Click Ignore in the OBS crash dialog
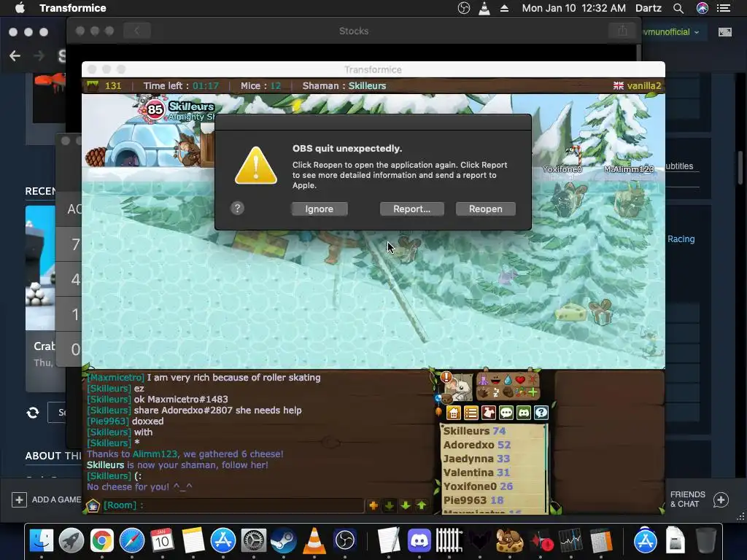747x560 pixels. (320, 209)
